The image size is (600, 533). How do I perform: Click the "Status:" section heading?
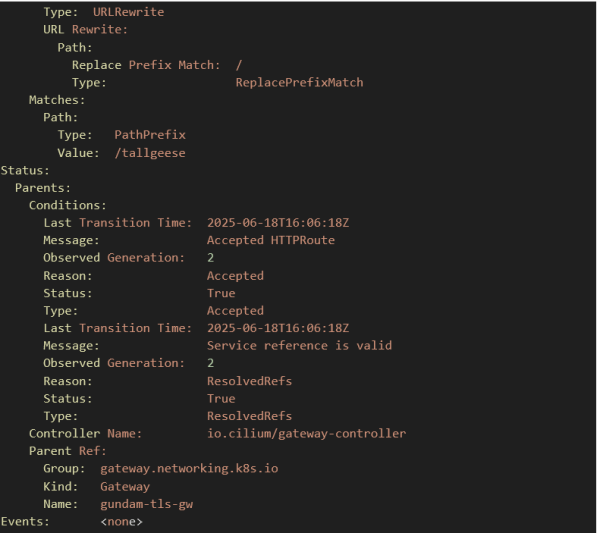point(25,170)
